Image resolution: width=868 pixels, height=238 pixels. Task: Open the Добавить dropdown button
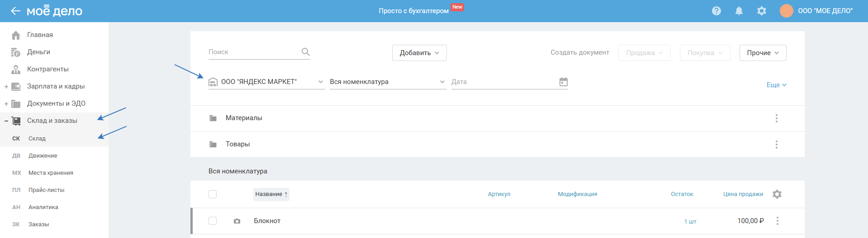(x=419, y=53)
